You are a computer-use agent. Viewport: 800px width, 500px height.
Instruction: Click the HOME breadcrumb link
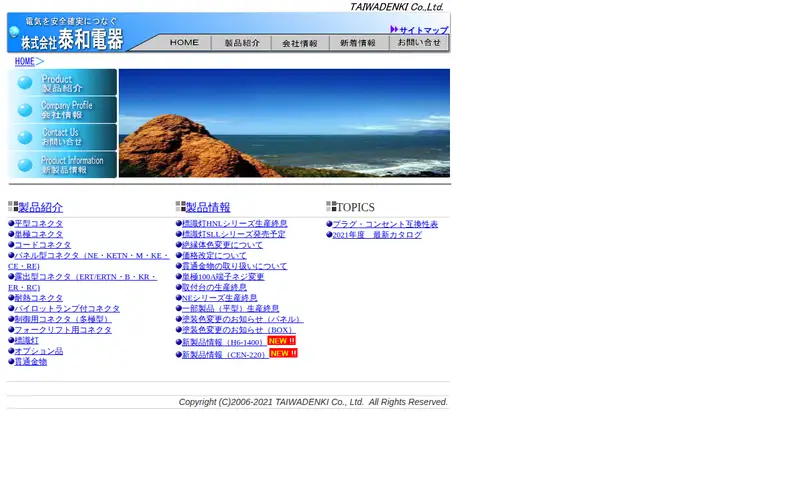[24, 61]
